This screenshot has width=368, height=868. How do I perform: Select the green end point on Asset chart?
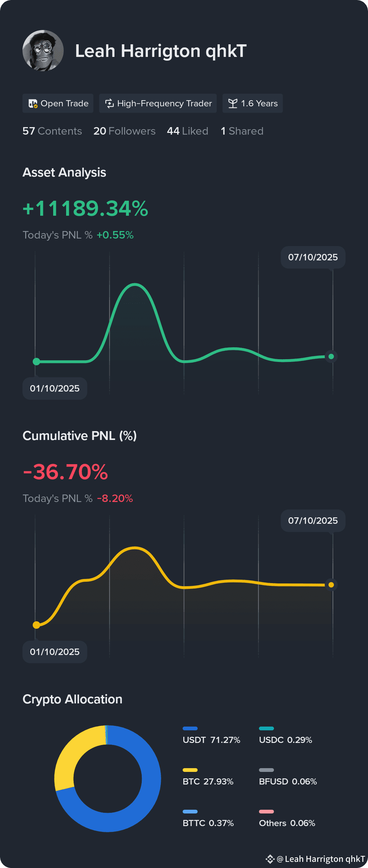click(x=331, y=356)
